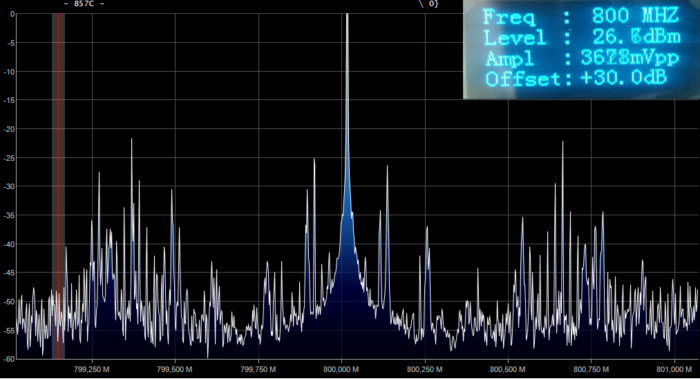
Task: Select the 800,250 M frequency axis label
Action: [x=425, y=369]
